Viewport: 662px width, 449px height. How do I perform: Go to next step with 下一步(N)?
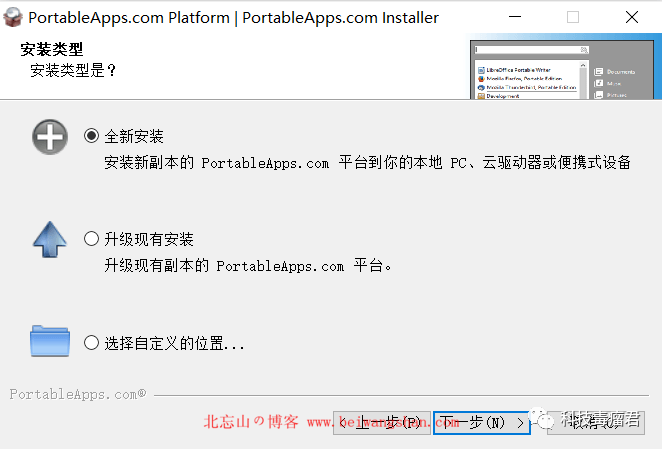tap(482, 422)
